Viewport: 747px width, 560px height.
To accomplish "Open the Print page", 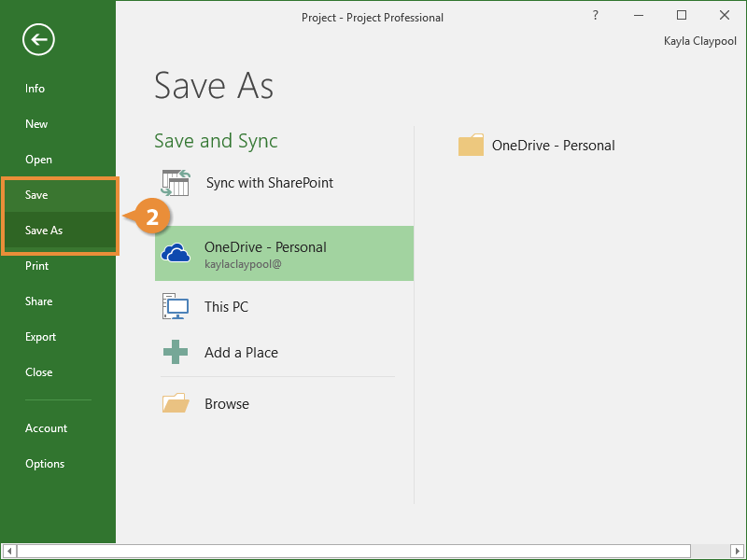I will coord(36,266).
